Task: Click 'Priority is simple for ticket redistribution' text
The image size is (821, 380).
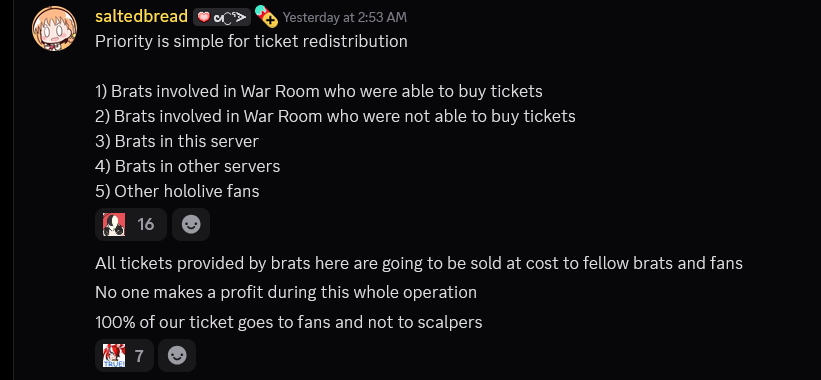Action: (x=251, y=41)
